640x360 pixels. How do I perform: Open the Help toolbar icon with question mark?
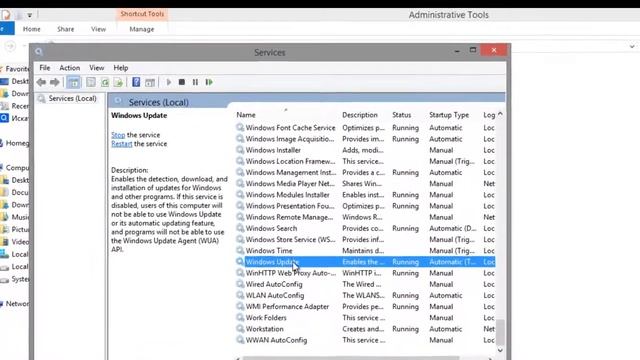tap(136, 82)
